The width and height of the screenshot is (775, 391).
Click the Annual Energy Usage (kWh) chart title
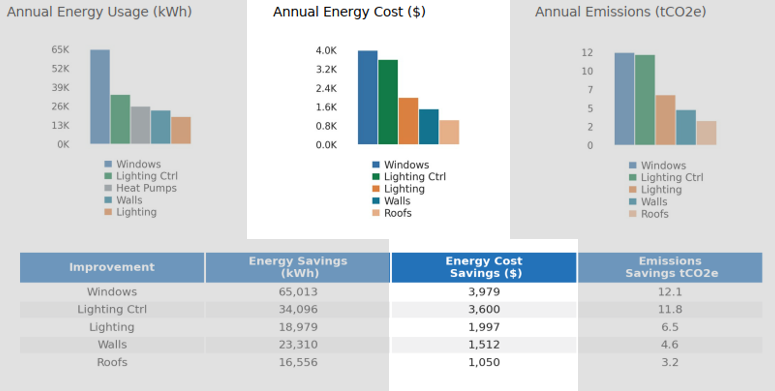click(x=99, y=12)
